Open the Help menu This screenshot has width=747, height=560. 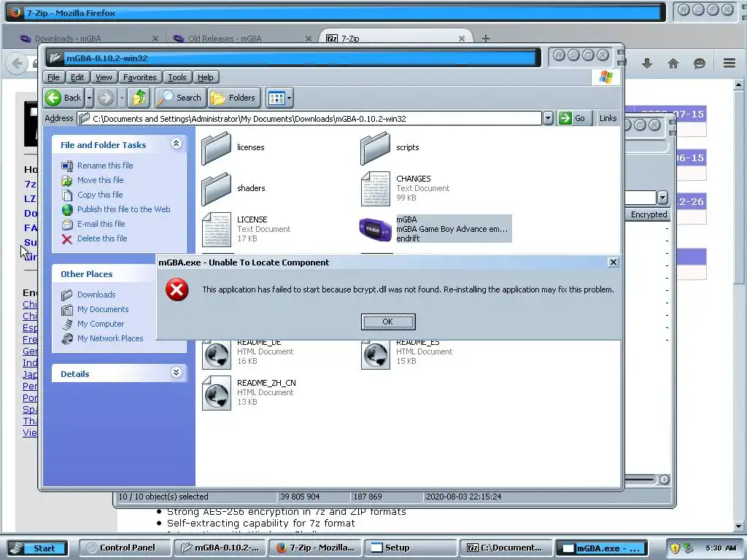[205, 77]
